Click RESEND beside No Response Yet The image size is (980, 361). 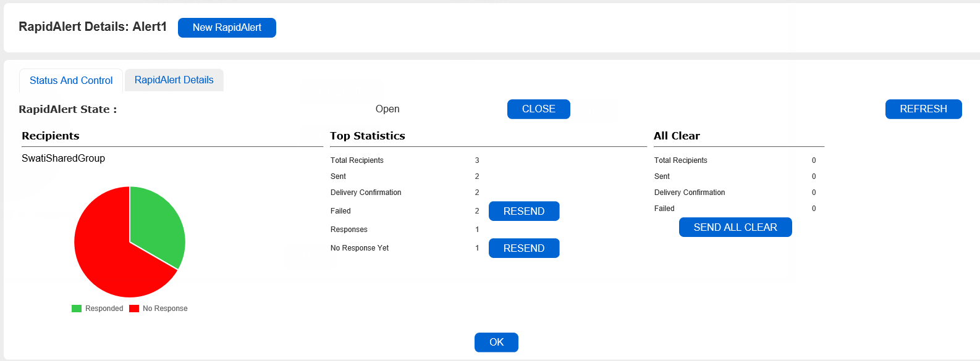[523, 248]
